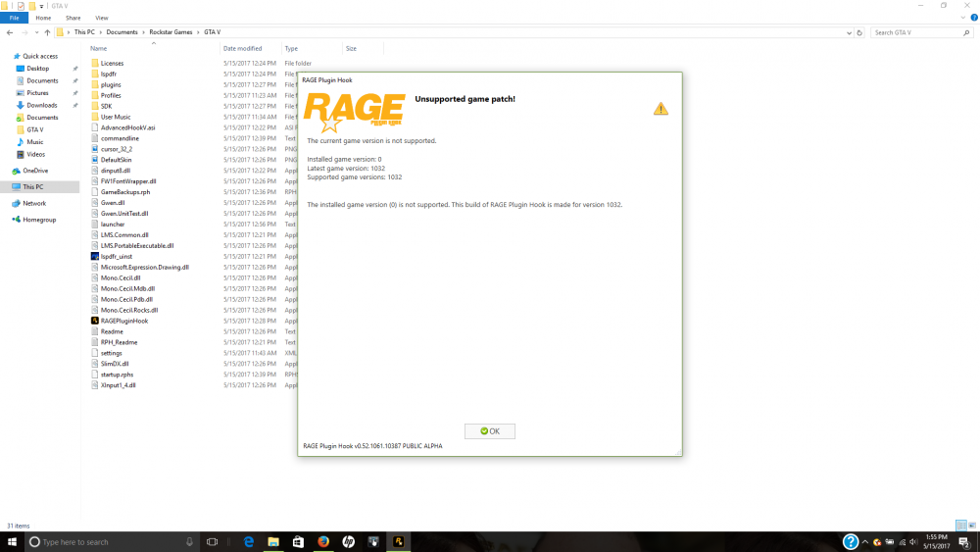Screen dimensions: 980x552
Task: Open Music in navigation pane
Action: click(35, 142)
